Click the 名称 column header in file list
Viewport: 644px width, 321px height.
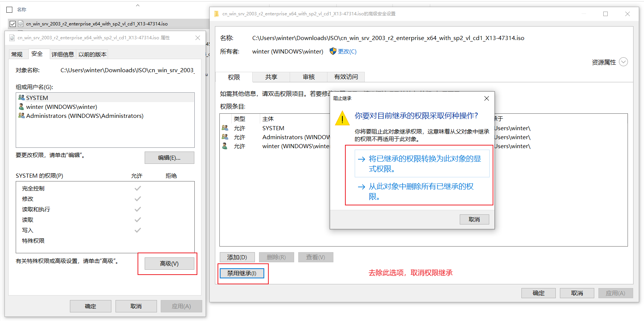click(x=22, y=10)
